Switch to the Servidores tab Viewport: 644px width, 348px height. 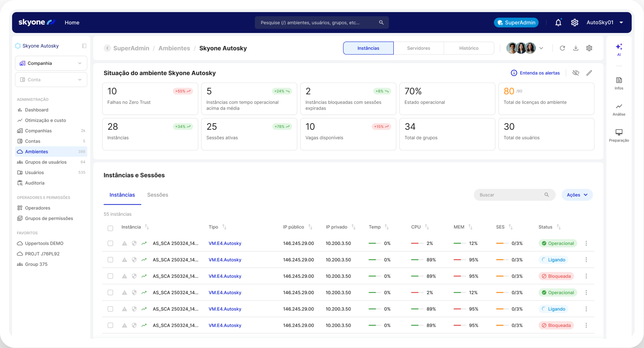(418, 48)
